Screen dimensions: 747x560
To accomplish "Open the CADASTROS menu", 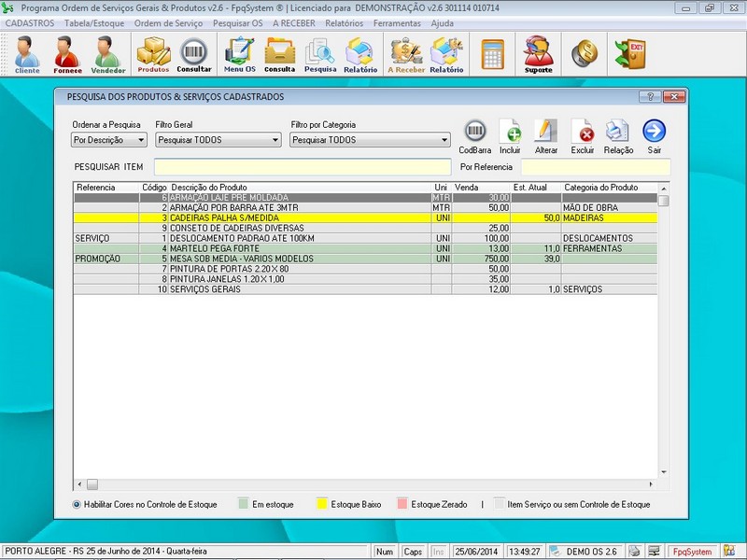I will click(30, 22).
